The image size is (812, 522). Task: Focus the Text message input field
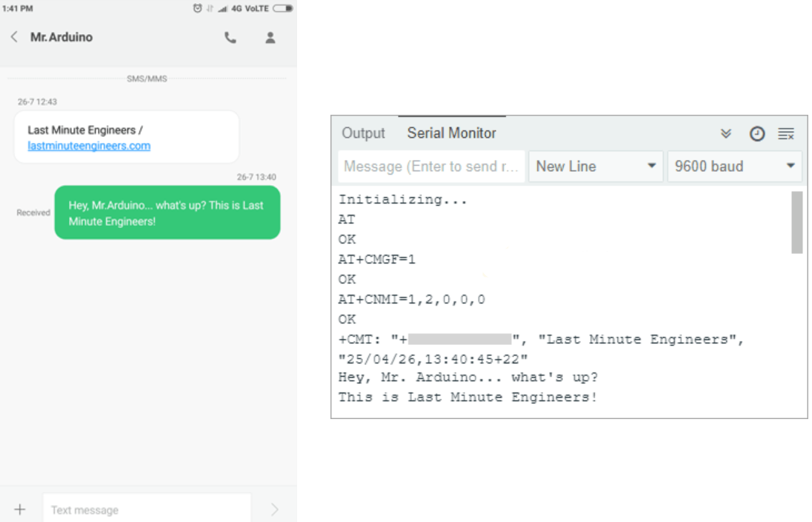(146, 509)
